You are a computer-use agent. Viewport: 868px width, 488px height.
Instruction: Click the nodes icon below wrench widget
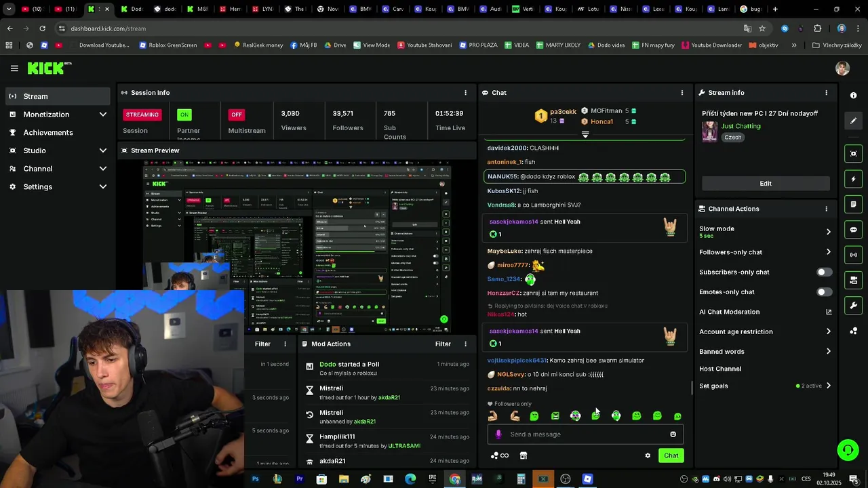[x=854, y=331]
